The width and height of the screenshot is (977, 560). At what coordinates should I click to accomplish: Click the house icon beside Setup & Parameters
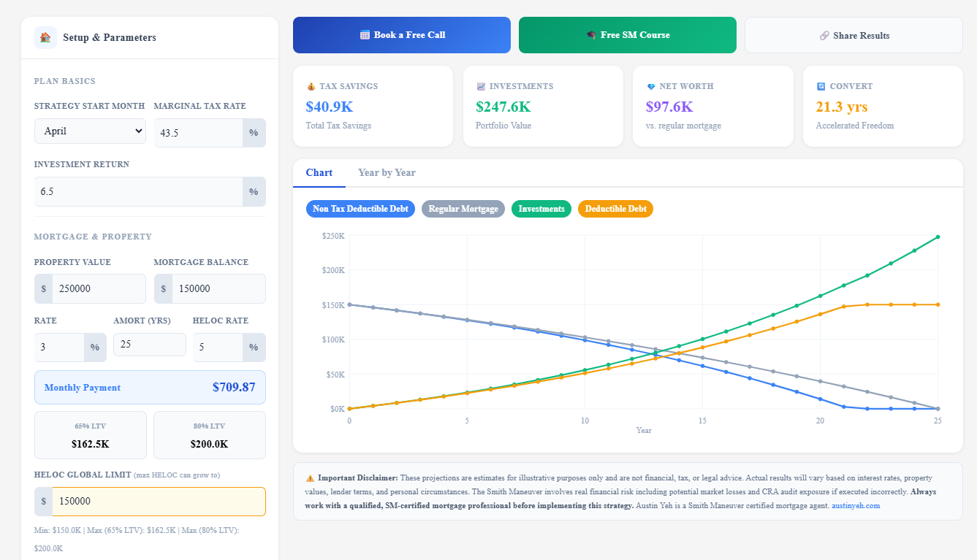click(x=44, y=37)
